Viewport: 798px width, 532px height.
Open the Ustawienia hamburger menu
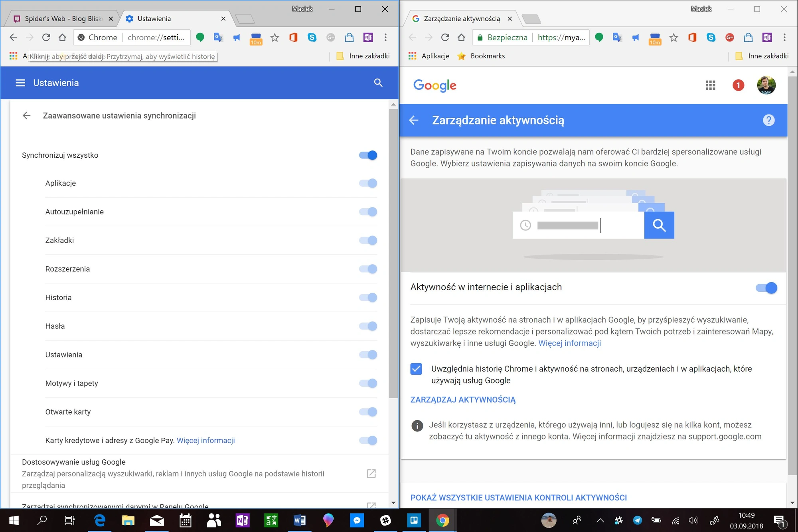tap(20, 83)
